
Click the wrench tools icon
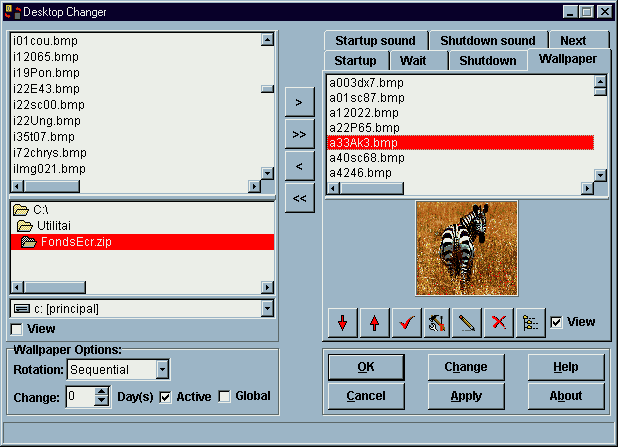click(436, 324)
